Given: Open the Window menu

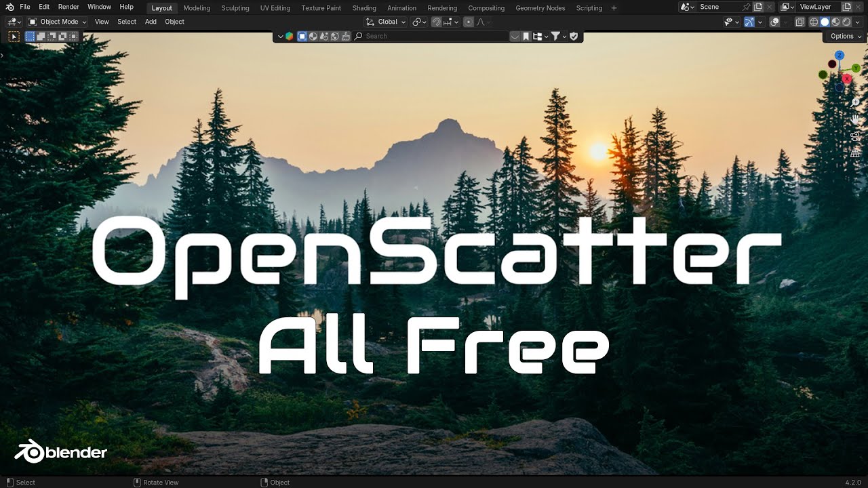Looking at the screenshot, I should click(x=99, y=7).
